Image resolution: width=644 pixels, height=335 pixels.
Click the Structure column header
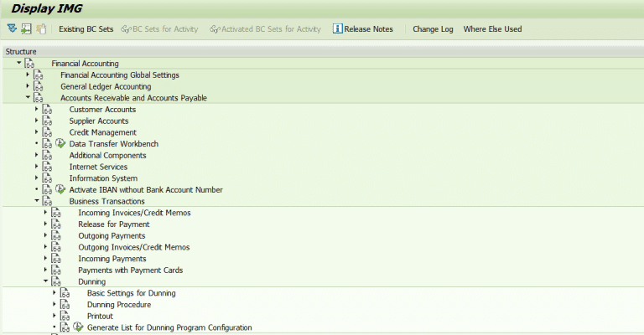click(x=21, y=51)
